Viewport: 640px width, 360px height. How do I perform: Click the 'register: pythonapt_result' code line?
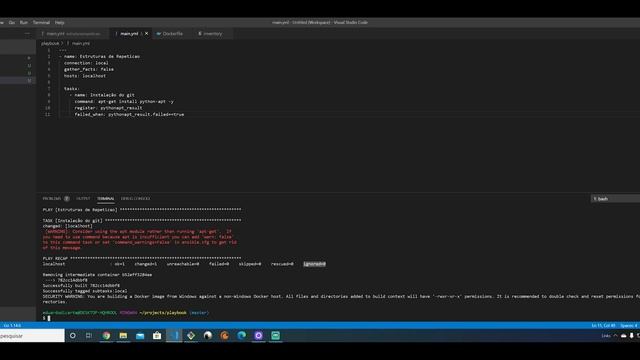[x=108, y=108]
